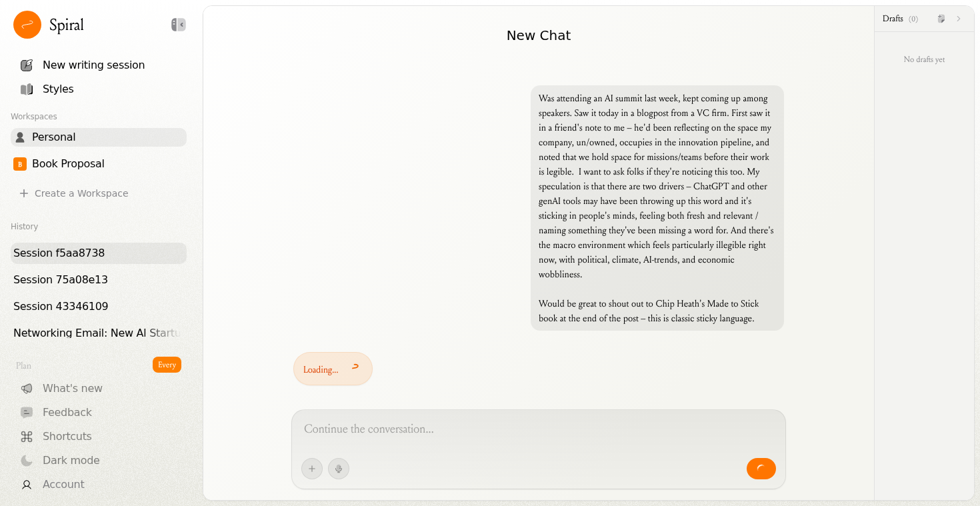Screen dimensions: 980x506
Task: Click the plus attachment button
Action: pyautogui.click(x=312, y=469)
